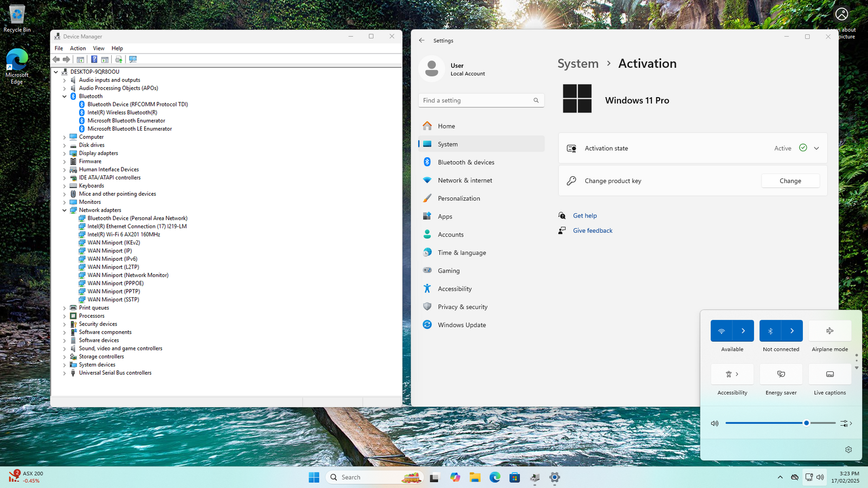868x488 pixels.
Task: Click the Back arrow in Device Manager toolbar
Action: pyautogui.click(x=56, y=60)
